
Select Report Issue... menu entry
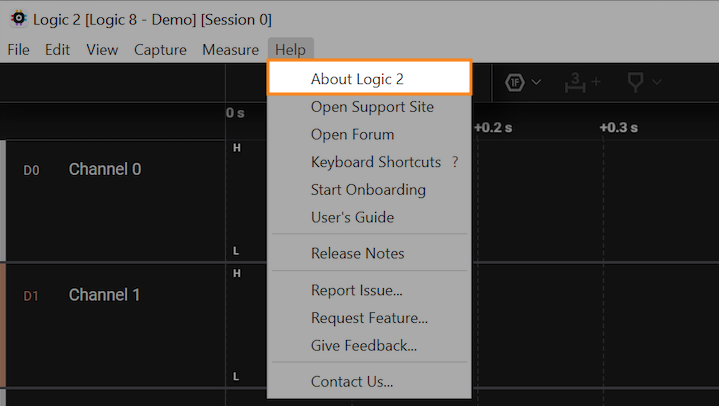pyautogui.click(x=356, y=291)
